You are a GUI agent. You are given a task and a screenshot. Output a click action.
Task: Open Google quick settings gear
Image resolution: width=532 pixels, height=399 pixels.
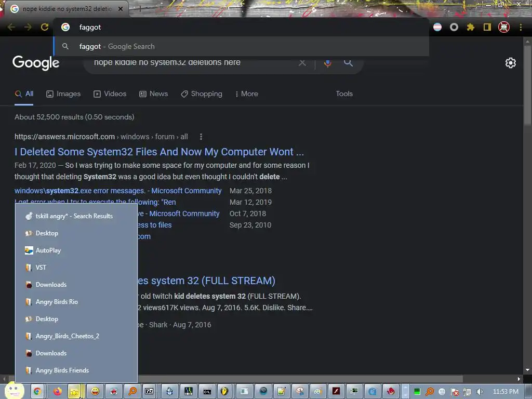[x=511, y=63]
